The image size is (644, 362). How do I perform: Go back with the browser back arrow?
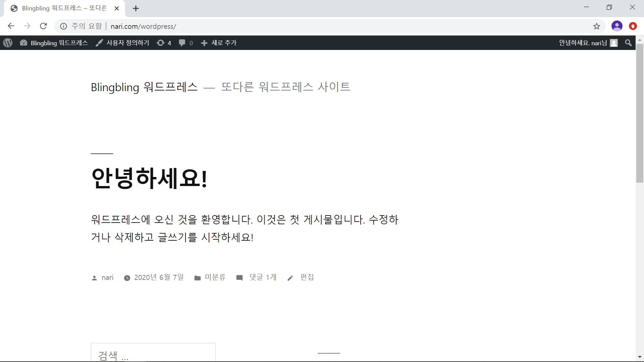pyautogui.click(x=11, y=26)
